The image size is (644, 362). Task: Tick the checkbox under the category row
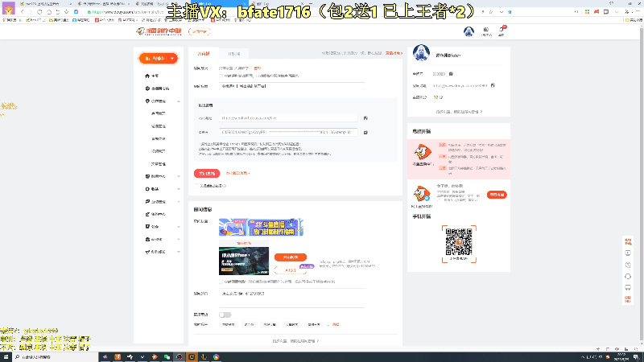221,76
